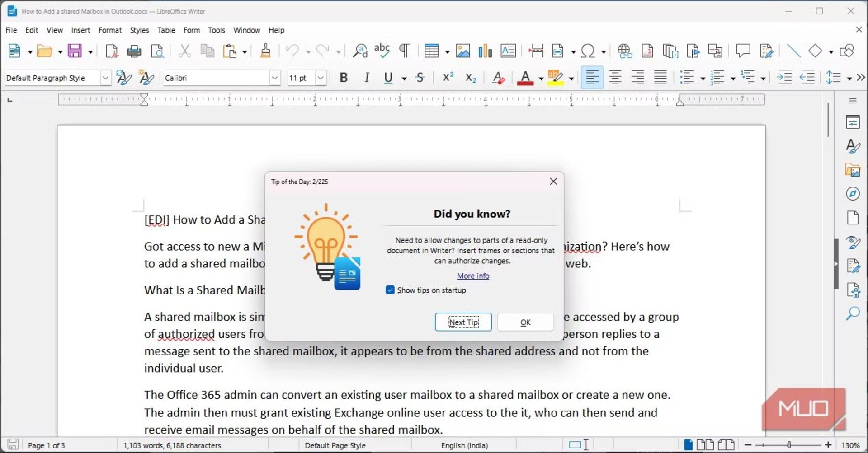Viewport: 868px width, 453px height.
Task: Click Clear Direct Formatting icon
Action: click(x=498, y=78)
